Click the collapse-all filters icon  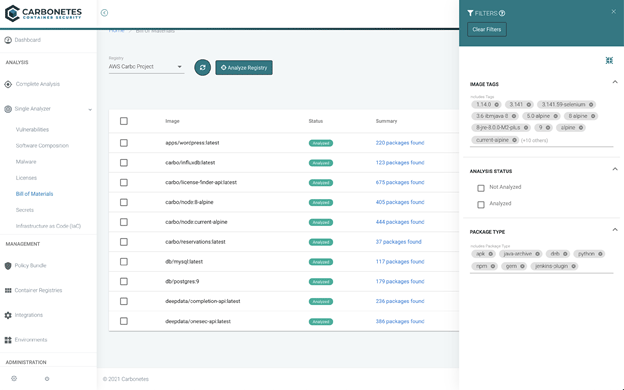609,60
